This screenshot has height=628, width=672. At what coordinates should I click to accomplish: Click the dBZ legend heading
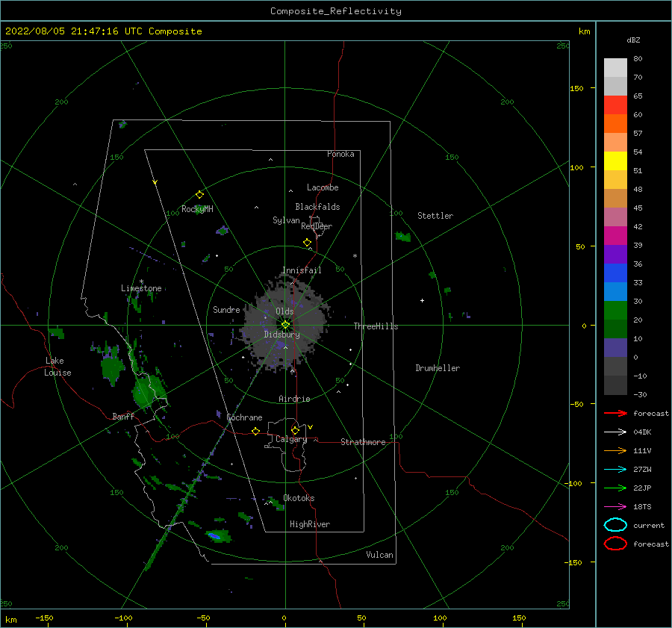(633, 40)
